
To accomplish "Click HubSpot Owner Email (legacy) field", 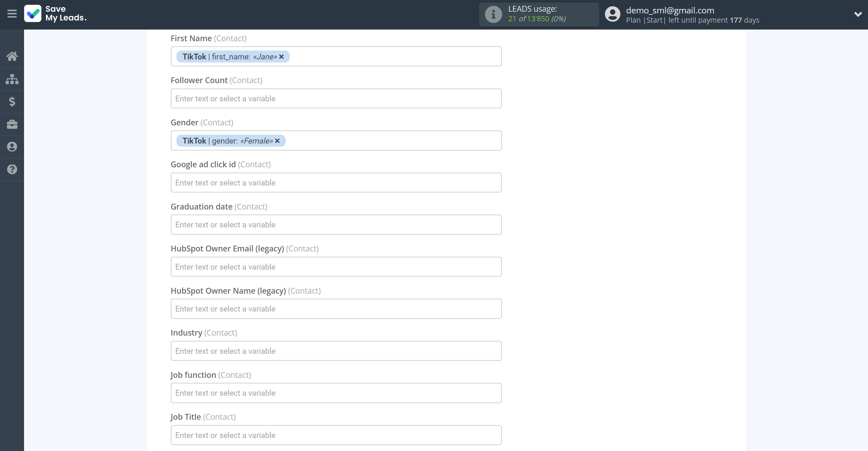I will pyautogui.click(x=336, y=267).
